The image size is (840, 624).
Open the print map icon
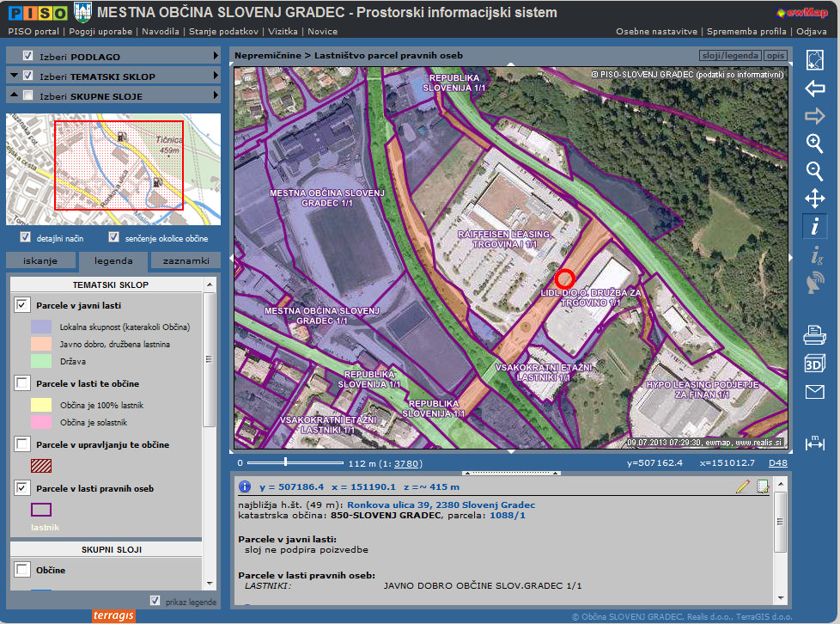pyautogui.click(x=813, y=335)
